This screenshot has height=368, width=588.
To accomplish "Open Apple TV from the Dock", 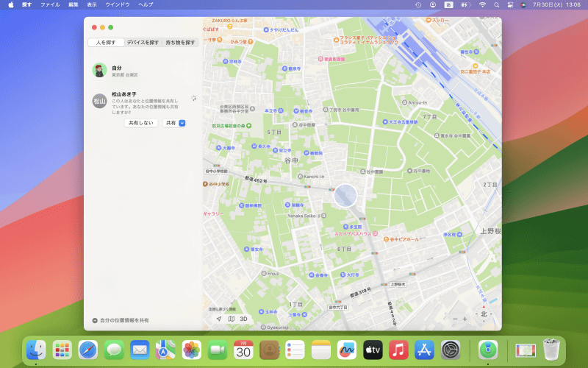I will pos(373,350).
